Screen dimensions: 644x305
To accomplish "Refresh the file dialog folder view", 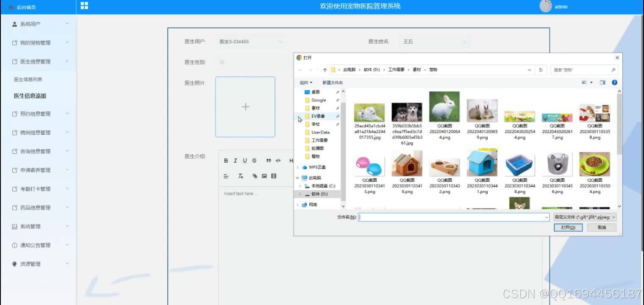I will pos(540,70).
